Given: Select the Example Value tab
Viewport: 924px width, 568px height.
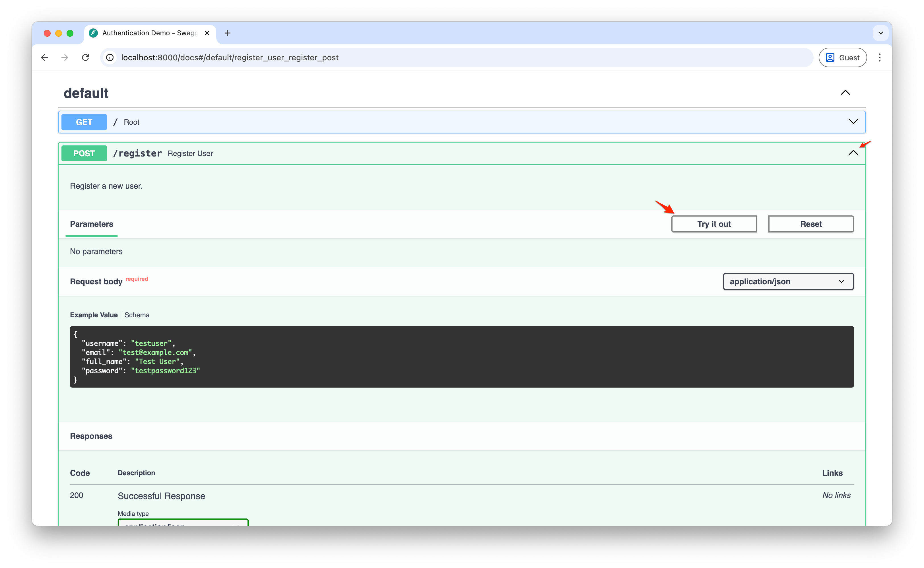Looking at the screenshot, I should click(x=94, y=315).
